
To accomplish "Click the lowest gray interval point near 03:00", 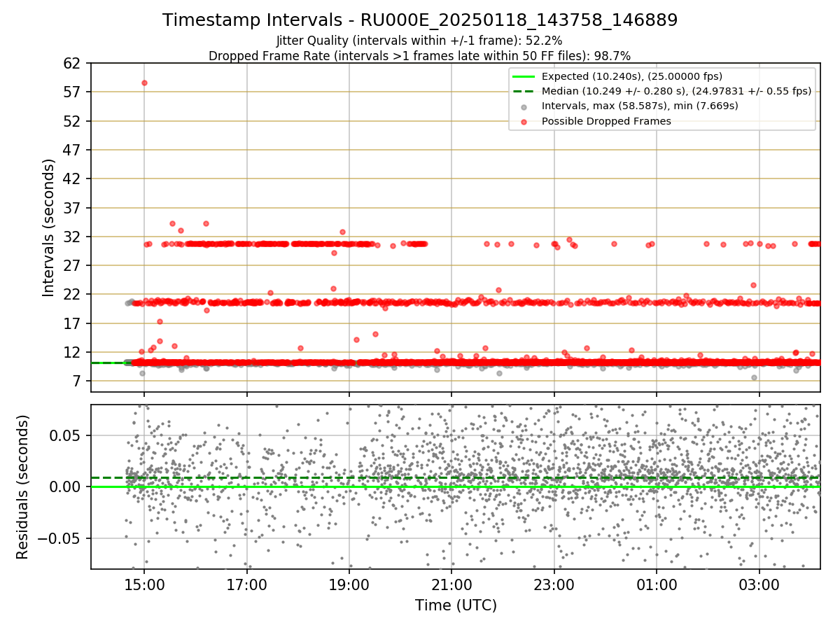I will click(x=754, y=377).
